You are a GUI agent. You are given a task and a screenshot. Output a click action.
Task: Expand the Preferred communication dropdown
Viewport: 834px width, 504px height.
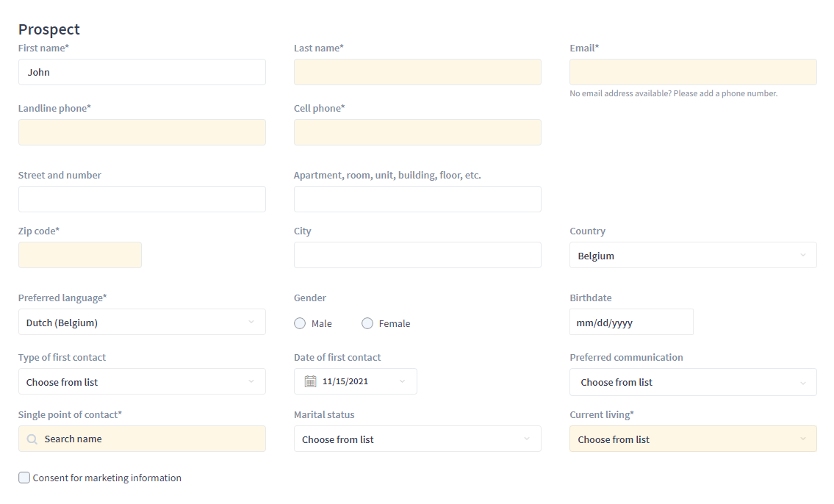point(693,382)
